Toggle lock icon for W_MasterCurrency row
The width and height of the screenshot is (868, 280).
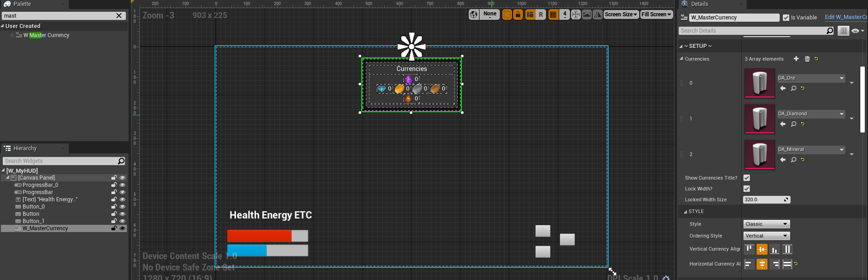click(114, 228)
